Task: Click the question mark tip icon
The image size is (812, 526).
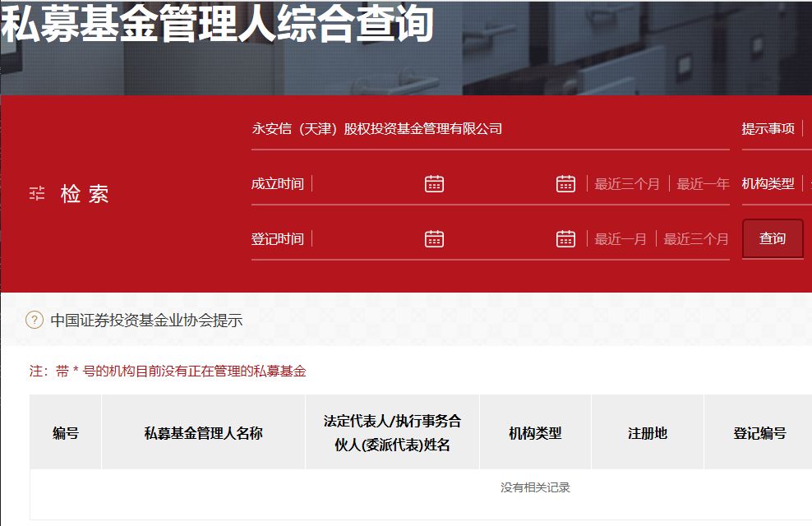Action: (x=35, y=320)
